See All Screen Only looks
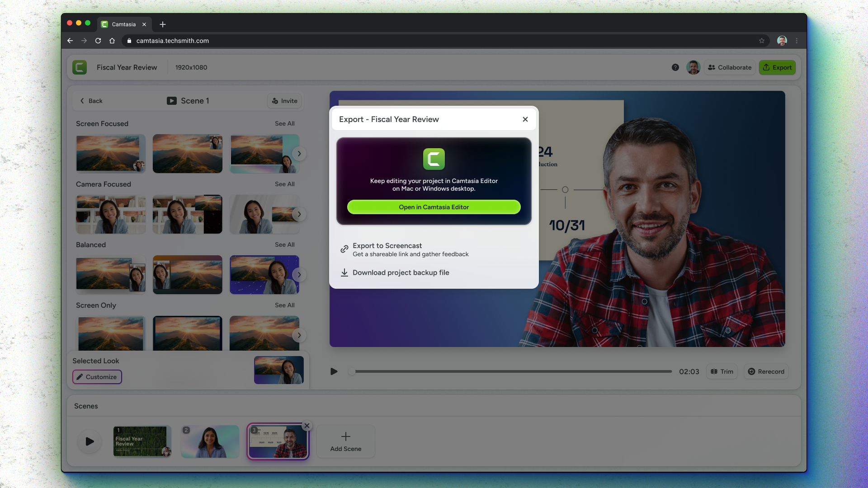Screen dimensions: 868x488 pos(285,305)
